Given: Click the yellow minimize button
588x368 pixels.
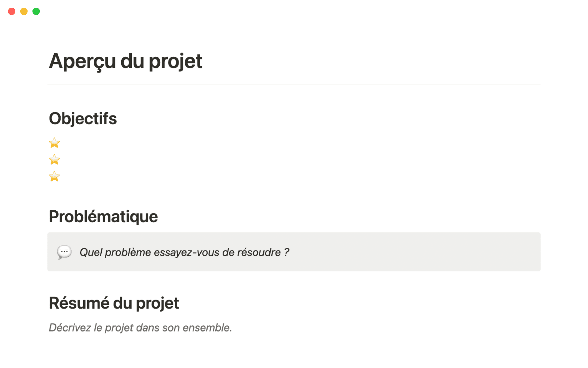Looking at the screenshot, I should (x=24, y=11).
